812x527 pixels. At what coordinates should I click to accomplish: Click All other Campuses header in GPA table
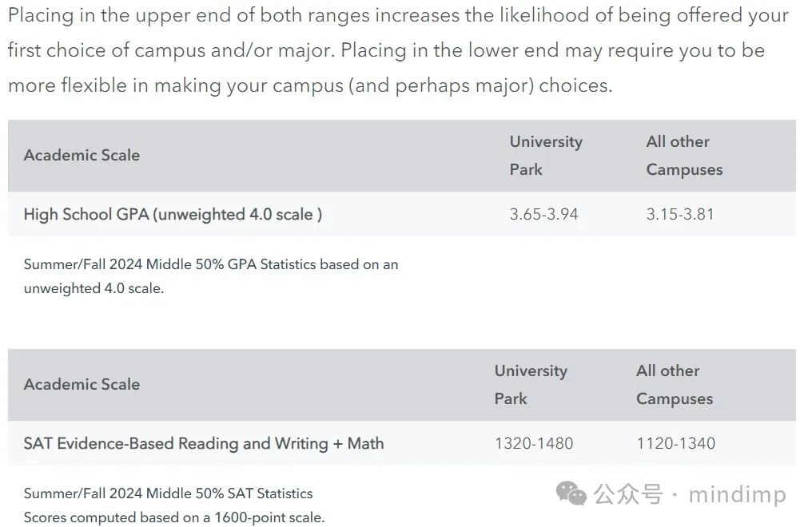tap(684, 155)
